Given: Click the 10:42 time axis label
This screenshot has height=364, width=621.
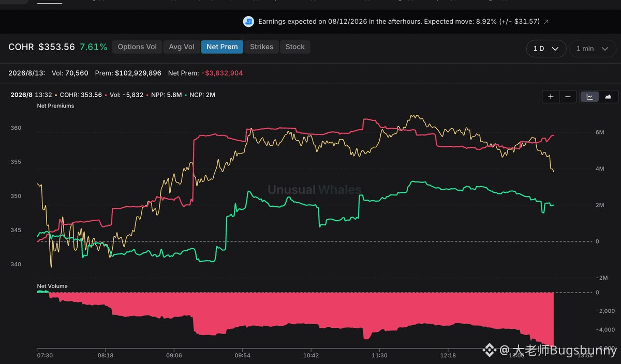Looking at the screenshot, I should 311,356.
